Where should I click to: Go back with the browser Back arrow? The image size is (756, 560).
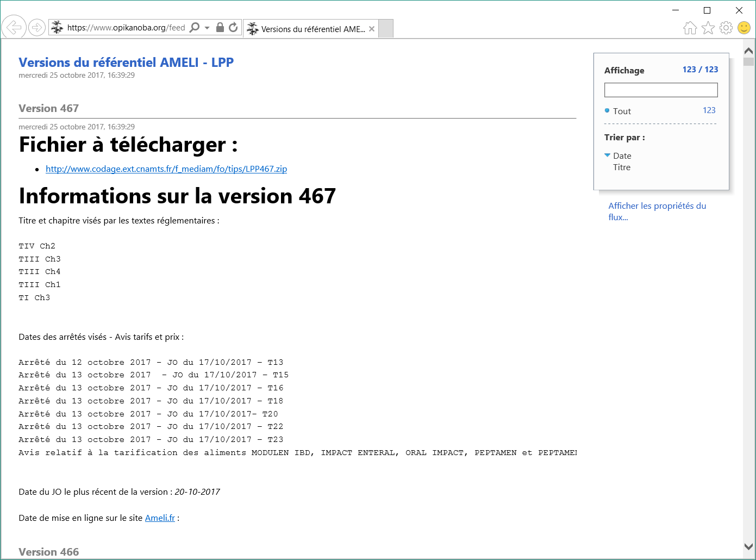tap(14, 27)
